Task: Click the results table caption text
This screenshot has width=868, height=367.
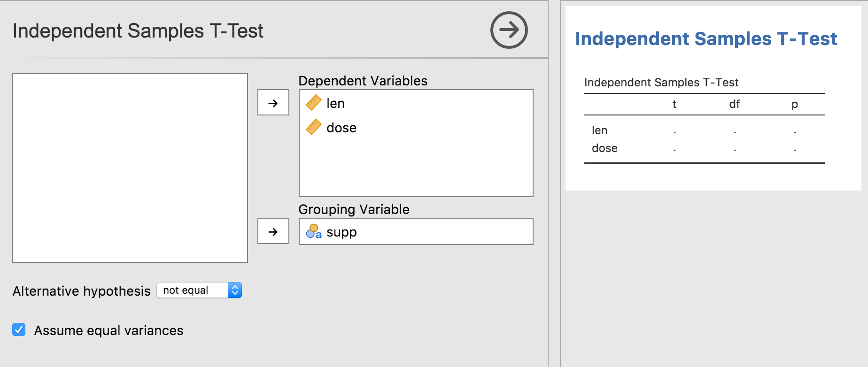Action: [x=661, y=83]
